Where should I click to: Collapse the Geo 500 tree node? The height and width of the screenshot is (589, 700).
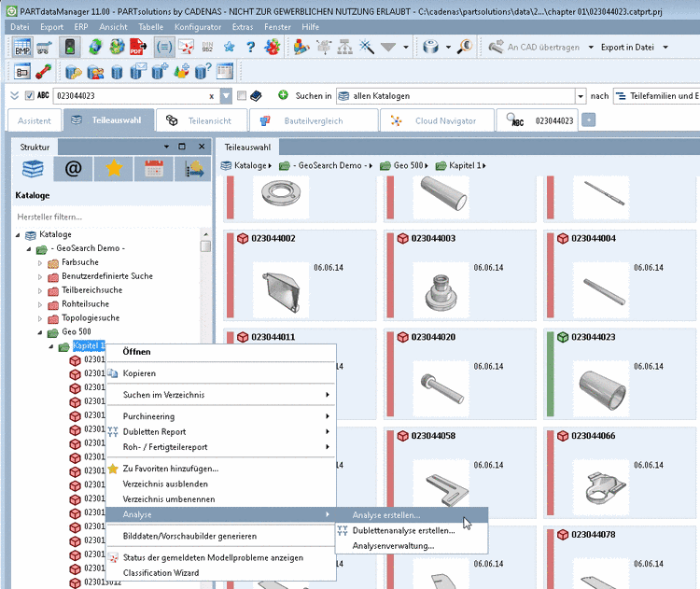pos(40,332)
